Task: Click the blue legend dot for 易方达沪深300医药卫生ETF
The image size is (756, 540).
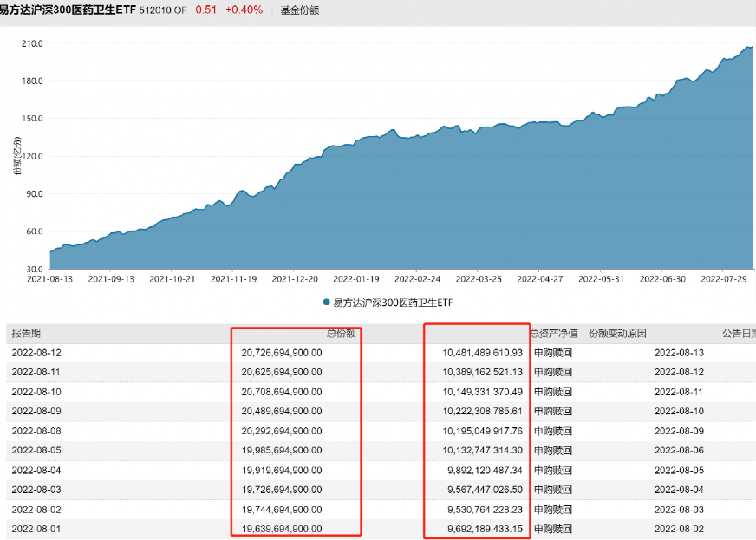Action: (326, 303)
